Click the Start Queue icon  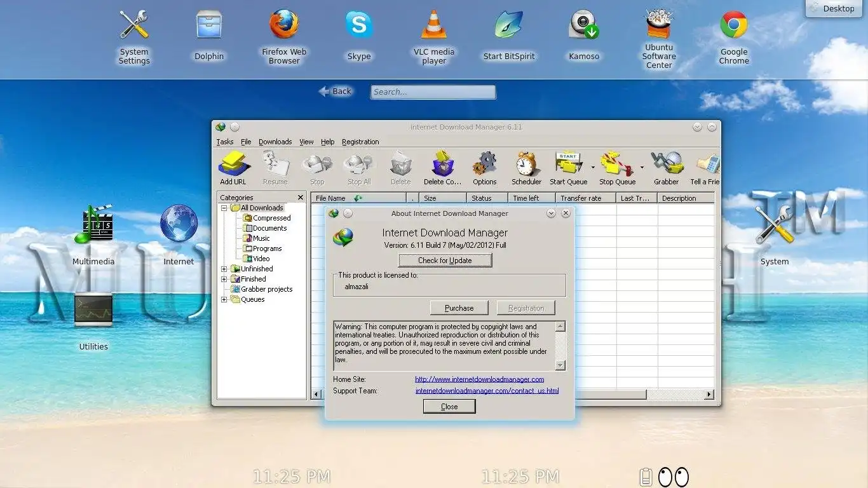(569, 164)
